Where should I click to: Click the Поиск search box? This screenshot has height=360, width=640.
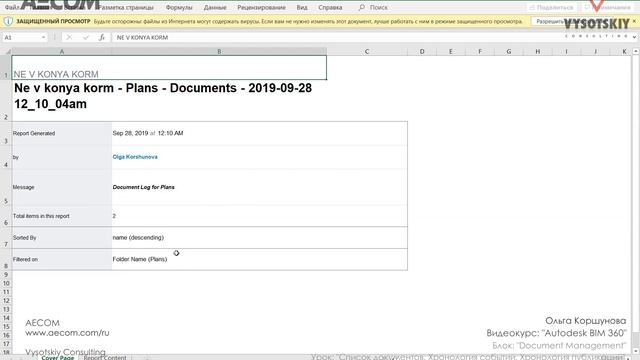378,7
